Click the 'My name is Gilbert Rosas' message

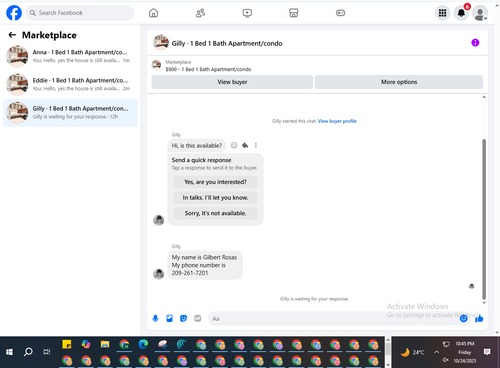coord(205,265)
